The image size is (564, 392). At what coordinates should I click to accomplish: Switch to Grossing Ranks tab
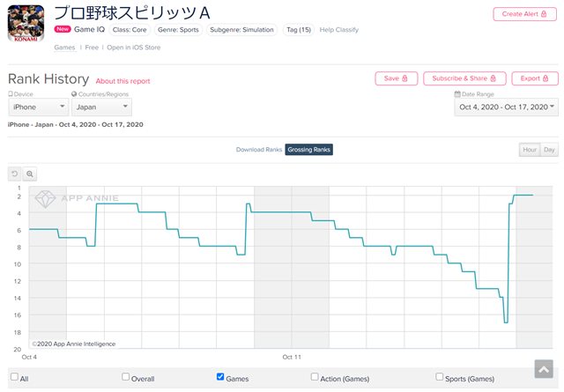pos(309,150)
